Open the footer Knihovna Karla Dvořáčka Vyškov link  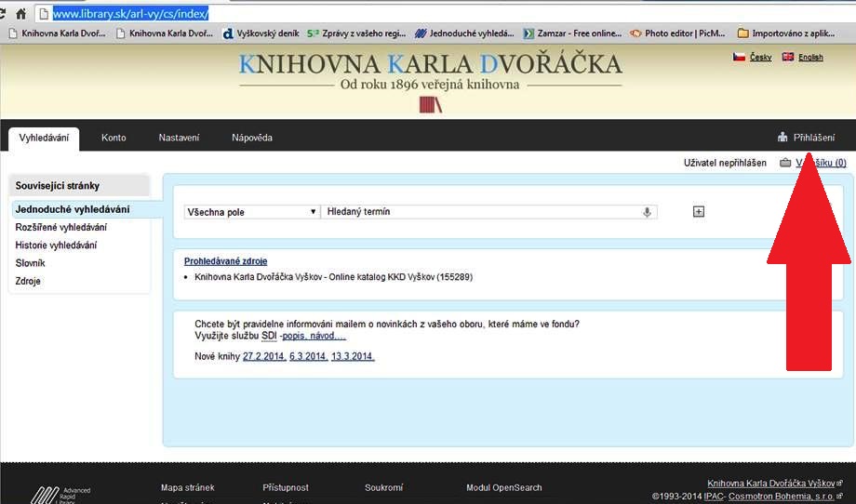770,484
